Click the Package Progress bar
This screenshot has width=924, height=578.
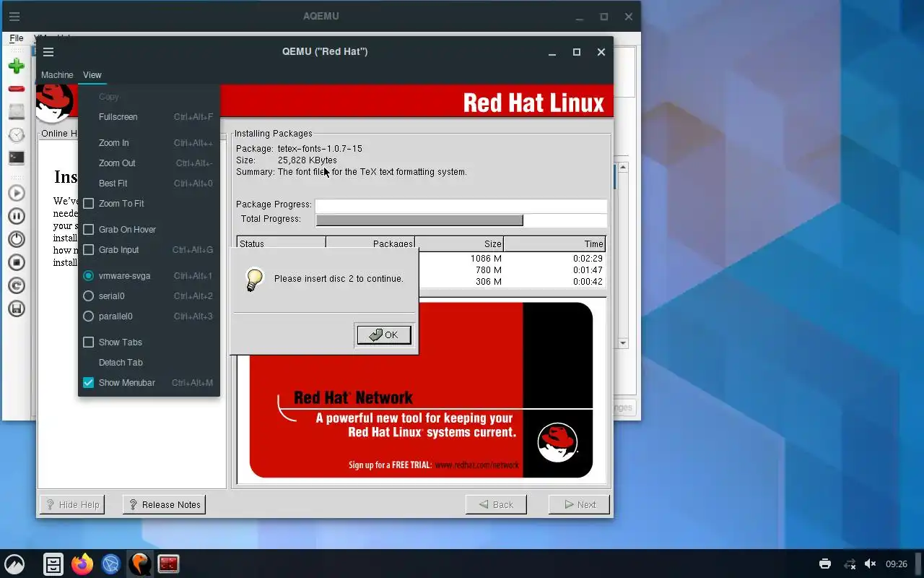(x=461, y=205)
